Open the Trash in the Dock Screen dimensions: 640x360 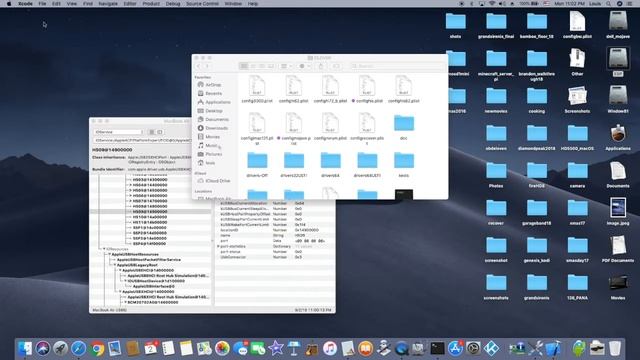(615, 348)
